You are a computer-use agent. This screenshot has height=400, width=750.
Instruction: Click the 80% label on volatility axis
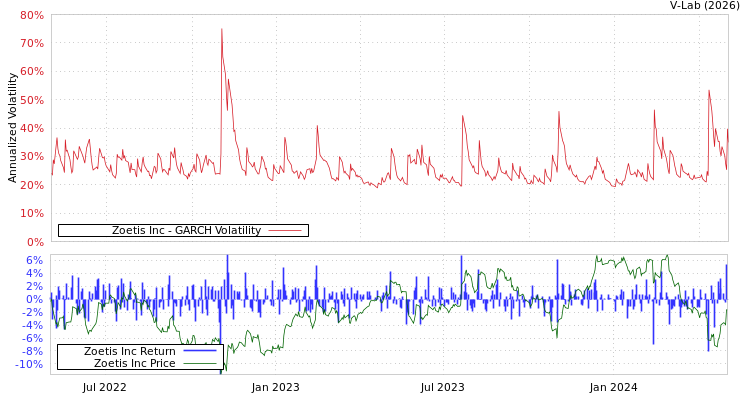tap(31, 16)
